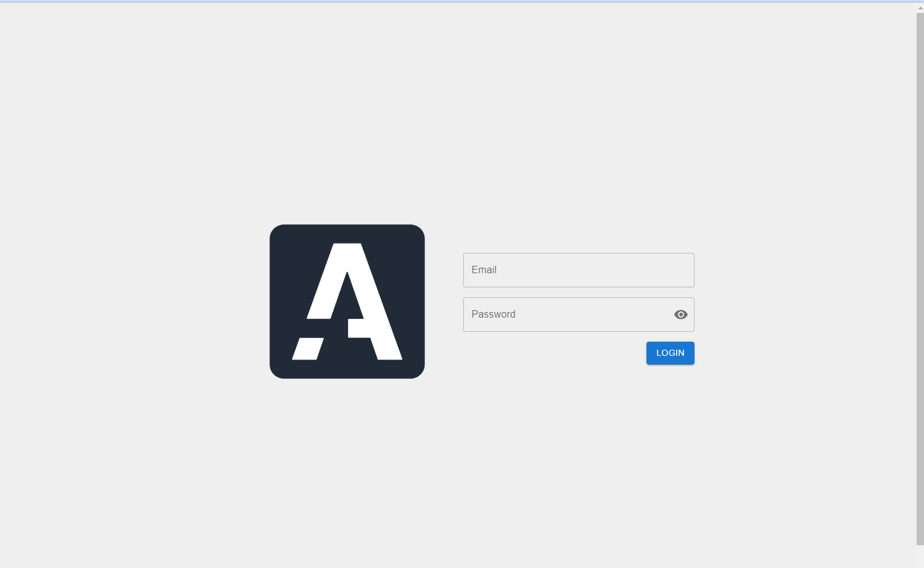This screenshot has height=568, width=924.
Task: Show the password with the eye icon
Action: pyautogui.click(x=681, y=315)
